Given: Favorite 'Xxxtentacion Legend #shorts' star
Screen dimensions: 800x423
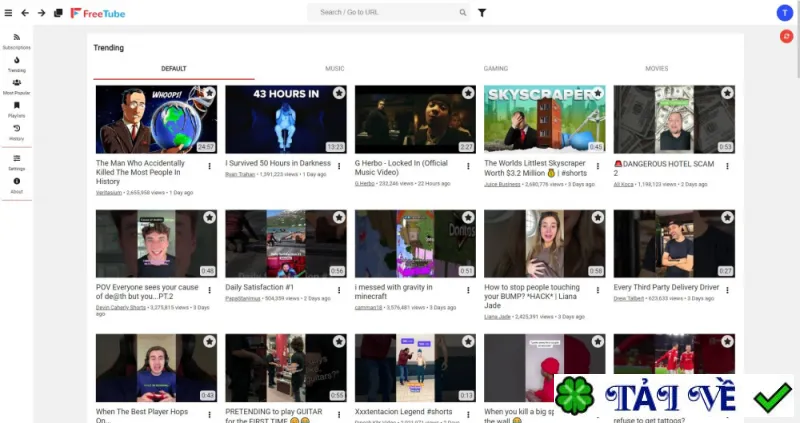Looking at the screenshot, I should coord(468,341).
